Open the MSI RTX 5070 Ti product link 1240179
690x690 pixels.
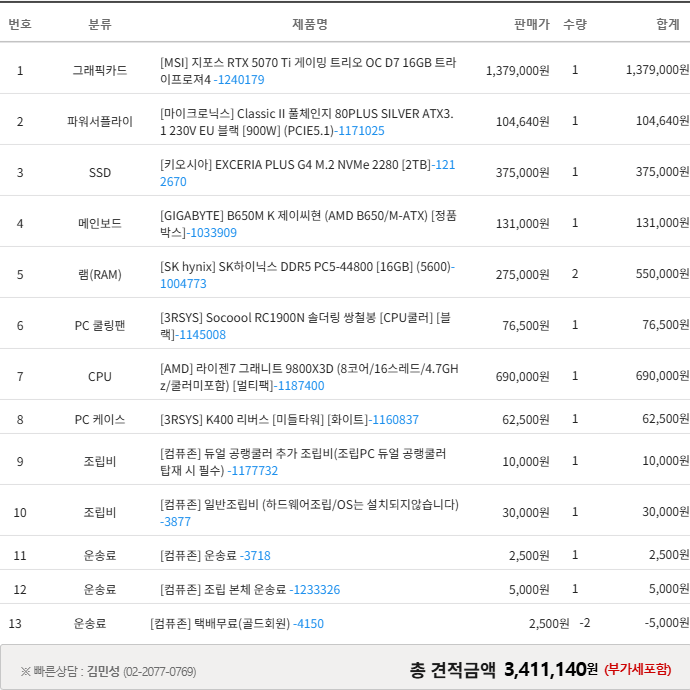[x=240, y=79]
